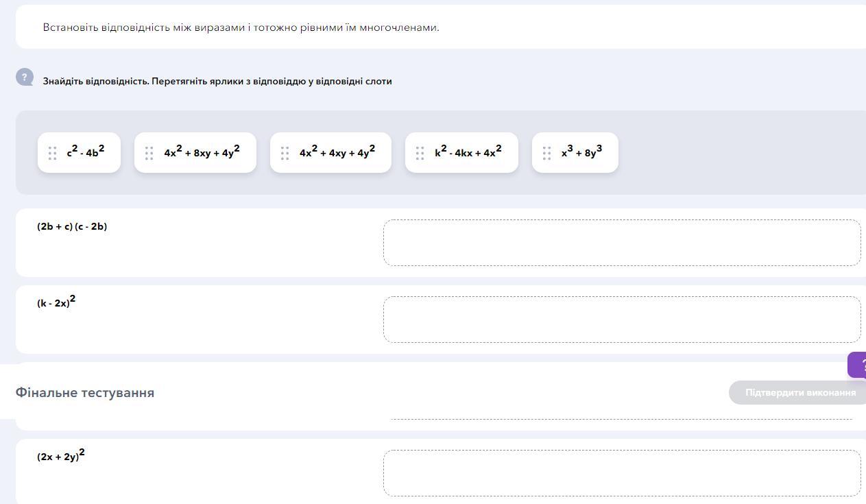Click the expression (2b + c)(c - 2b)
Viewport: 866px width, 504px height.
point(72,226)
